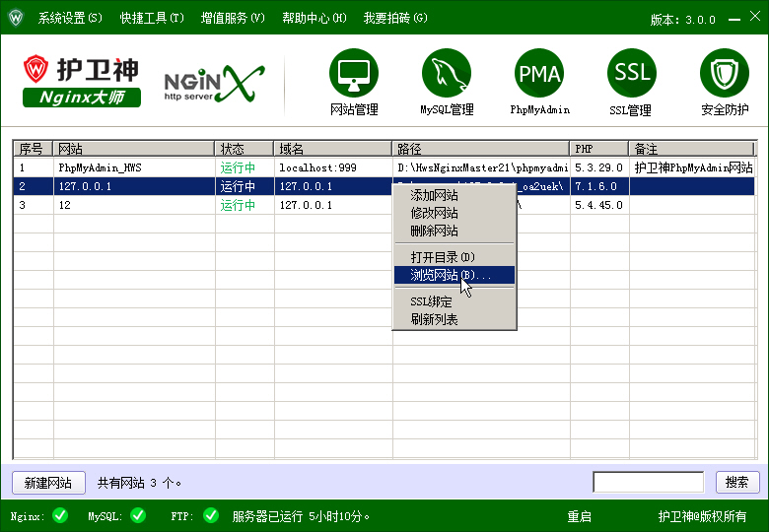Focus the search text field
Screen dimensions: 769x532
pos(648,483)
